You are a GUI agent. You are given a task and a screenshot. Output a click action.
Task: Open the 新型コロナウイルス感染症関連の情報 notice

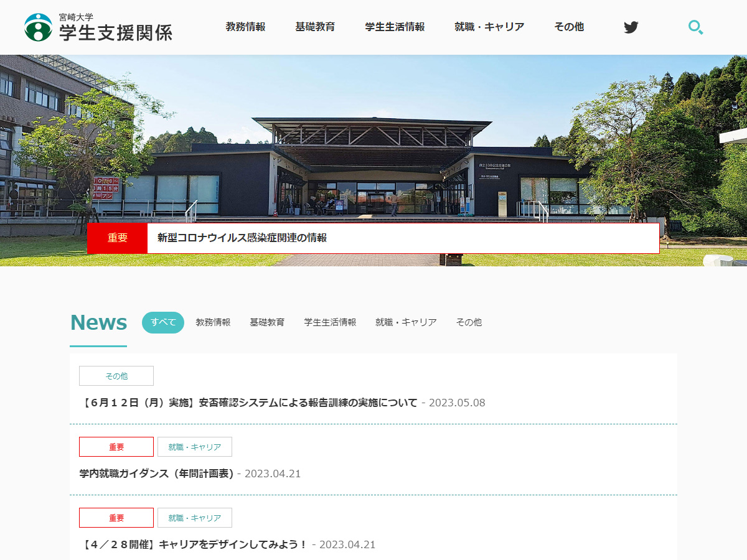242,238
